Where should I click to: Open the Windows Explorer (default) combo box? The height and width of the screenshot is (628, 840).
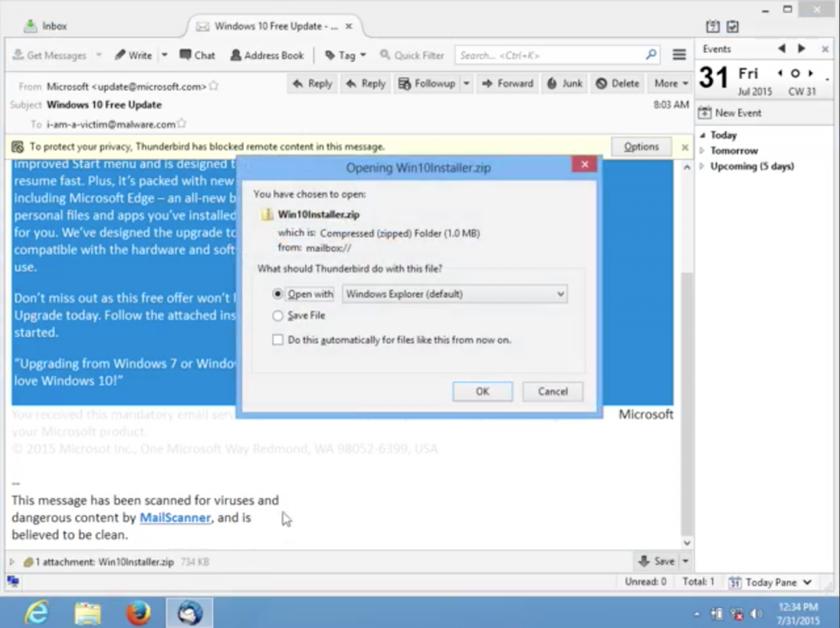tap(454, 294)
